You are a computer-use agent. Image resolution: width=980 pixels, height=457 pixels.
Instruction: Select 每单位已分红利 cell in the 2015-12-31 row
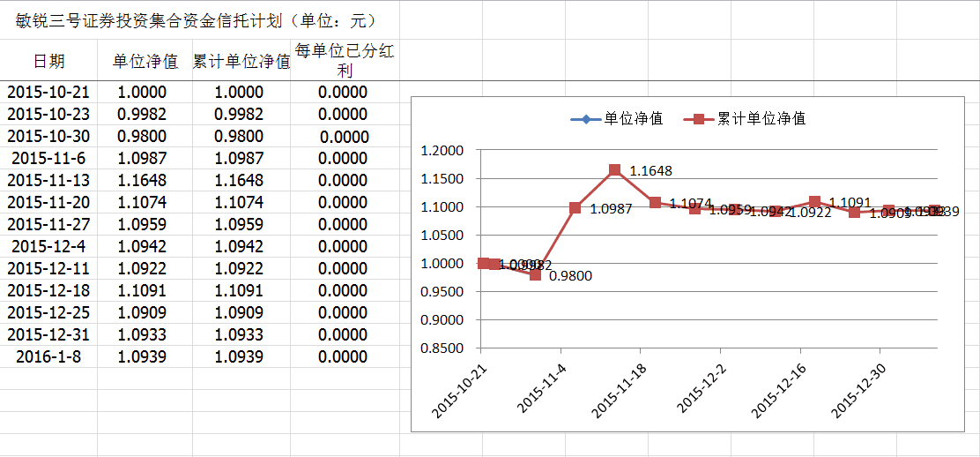point(343,335)
